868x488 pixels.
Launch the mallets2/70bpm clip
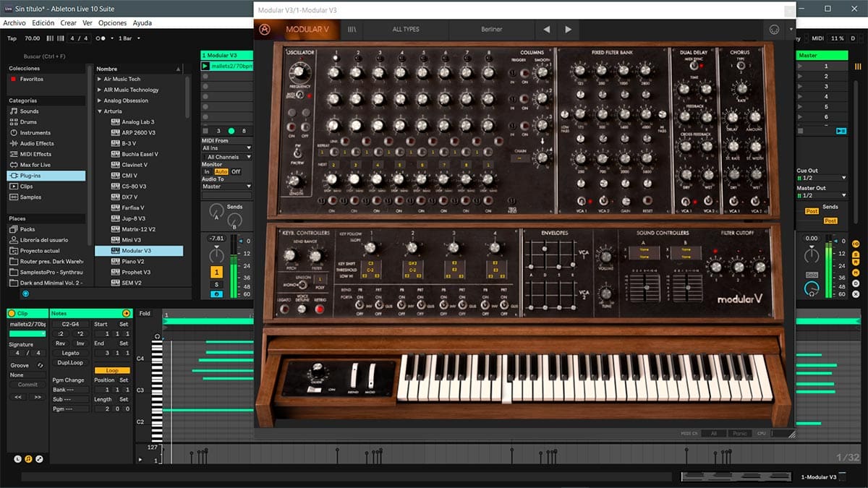(x=205, y=66)
